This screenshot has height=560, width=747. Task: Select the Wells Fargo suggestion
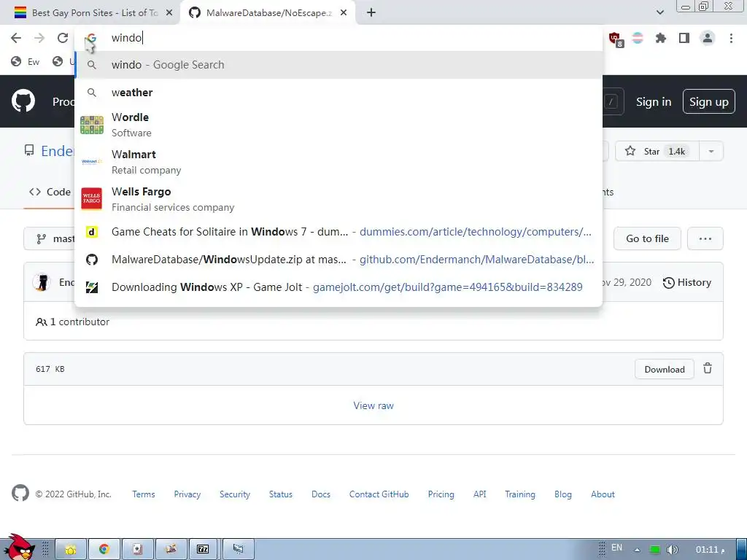click(338, 199)
